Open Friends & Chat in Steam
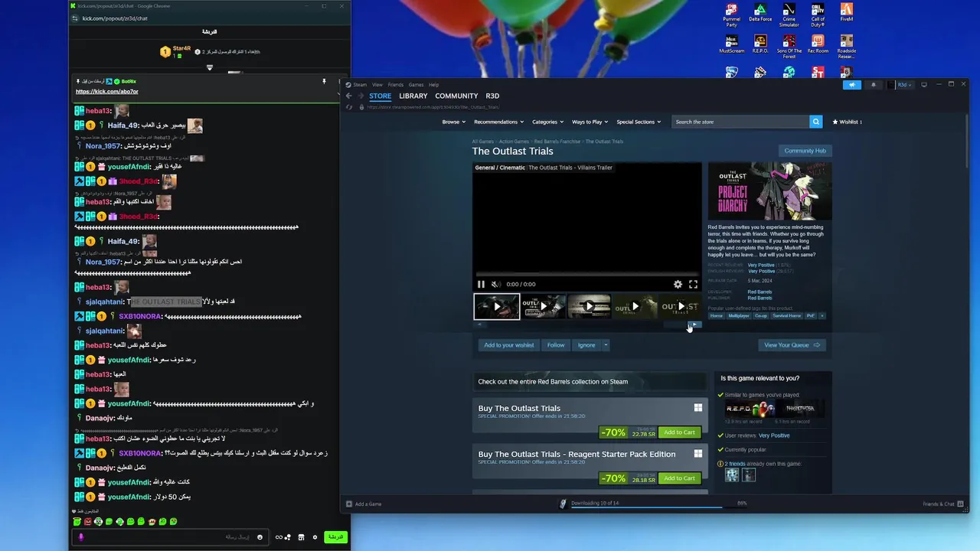 tap(944, 504)
